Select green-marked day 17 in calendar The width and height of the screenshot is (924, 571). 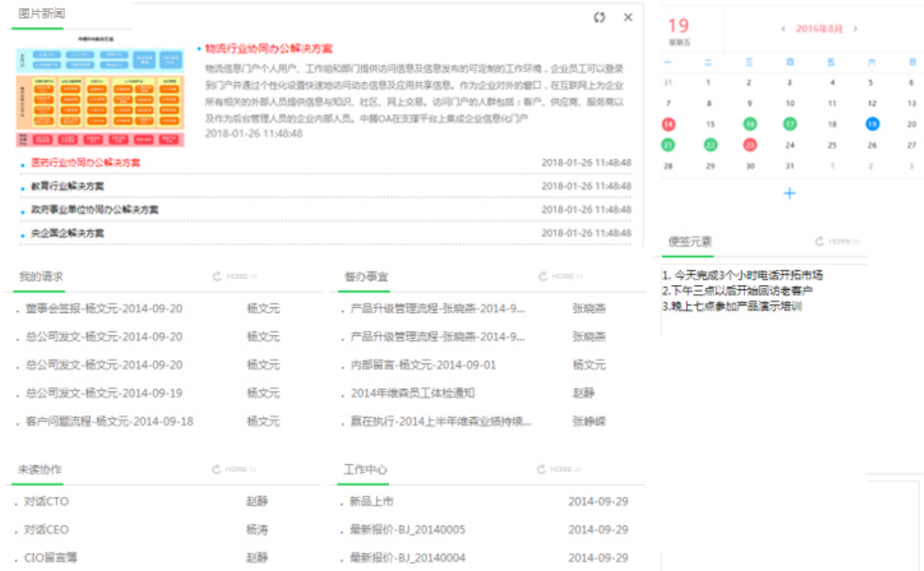790,124
